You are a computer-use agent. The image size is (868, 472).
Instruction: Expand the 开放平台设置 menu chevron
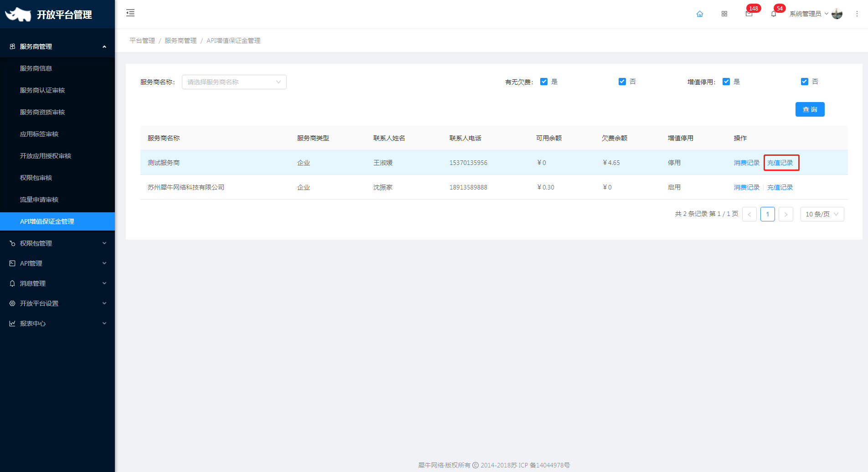click(x=104, y=303)
